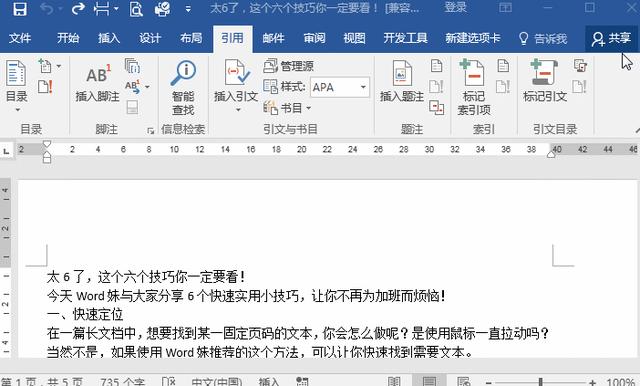Open the ribbon display options icon in title bar
The height and width of the screenshot is (386, 640).
[506, 8]
